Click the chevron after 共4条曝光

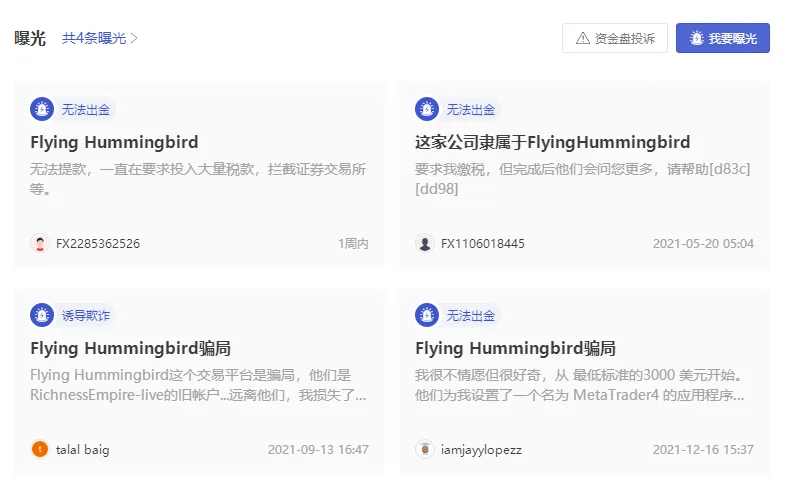point(134,38)
